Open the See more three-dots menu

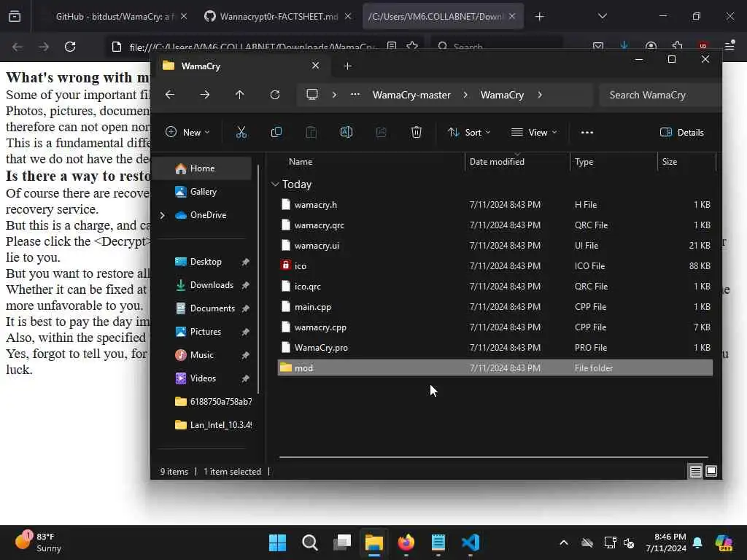[587, 133]
